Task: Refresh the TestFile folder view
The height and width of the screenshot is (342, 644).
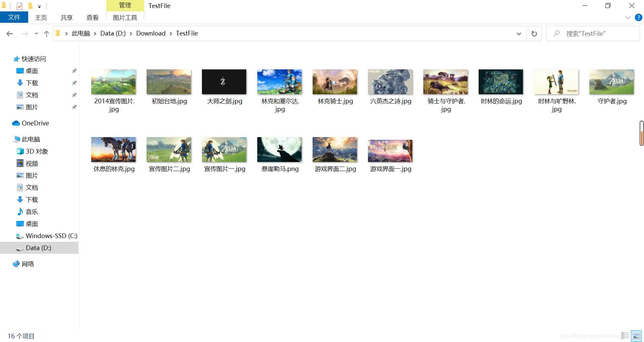Action: [x=534, y=34]
